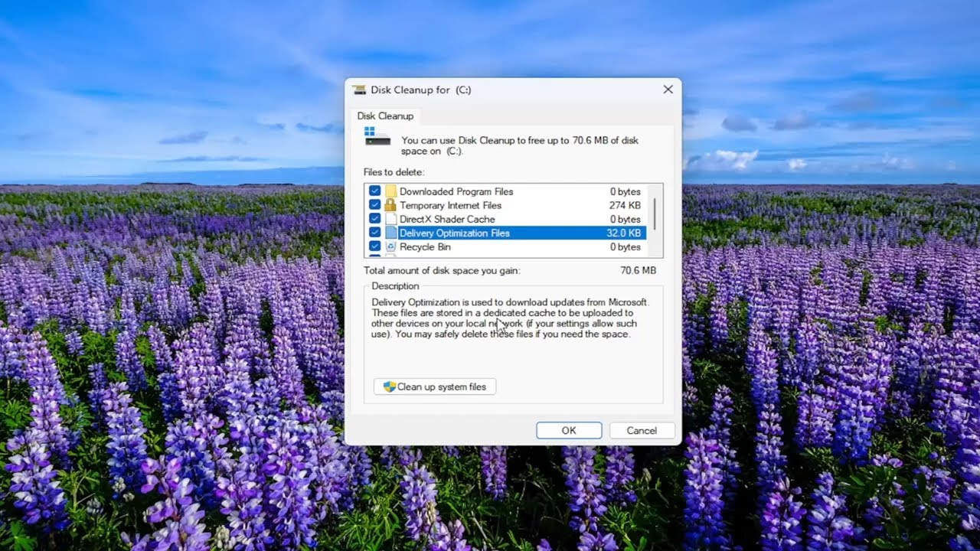Confirm cleanup with the OK button

pyautogui.click(x=569, y=430)
